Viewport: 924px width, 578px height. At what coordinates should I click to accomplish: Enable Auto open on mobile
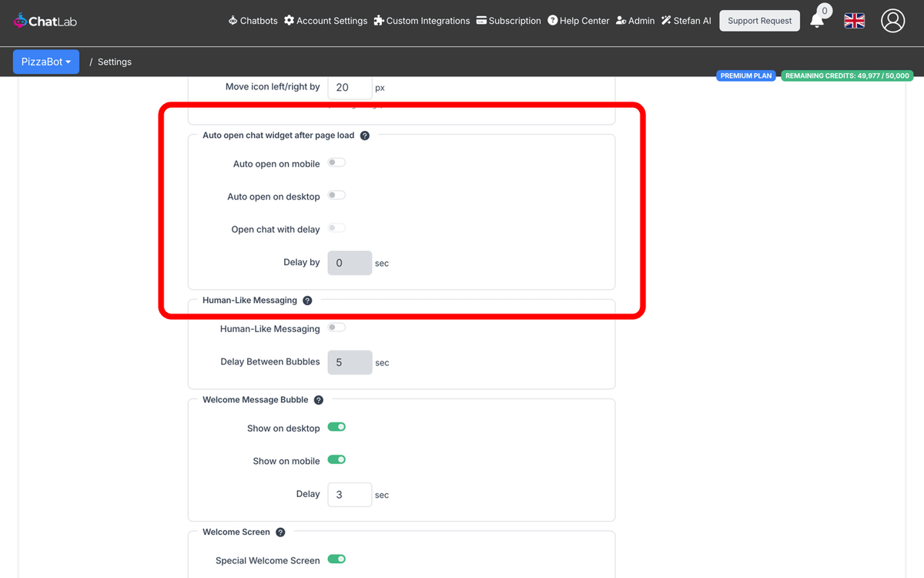(x=336, y=163)
